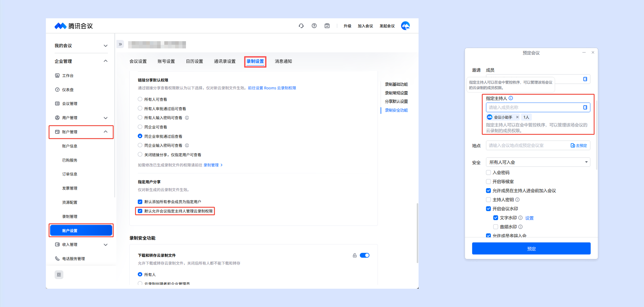Switch to the 消息通知 tab
Screen dimensions: 644x307
pos(283,62)
